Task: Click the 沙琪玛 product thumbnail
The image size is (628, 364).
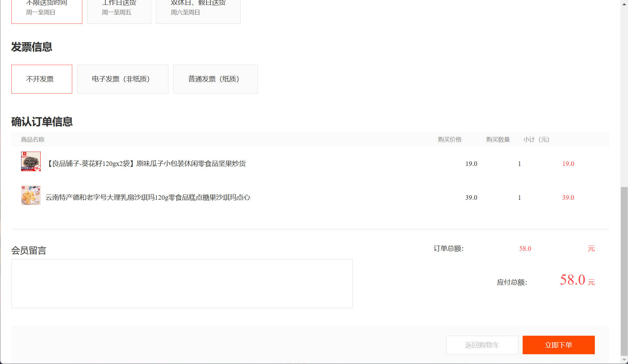Action: tap(31, 195)
